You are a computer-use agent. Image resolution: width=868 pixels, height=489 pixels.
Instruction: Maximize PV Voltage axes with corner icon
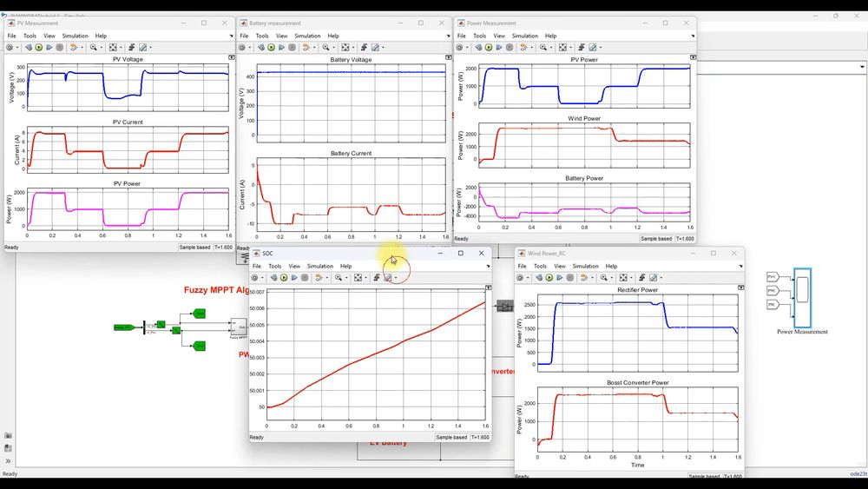pos(232,57)
